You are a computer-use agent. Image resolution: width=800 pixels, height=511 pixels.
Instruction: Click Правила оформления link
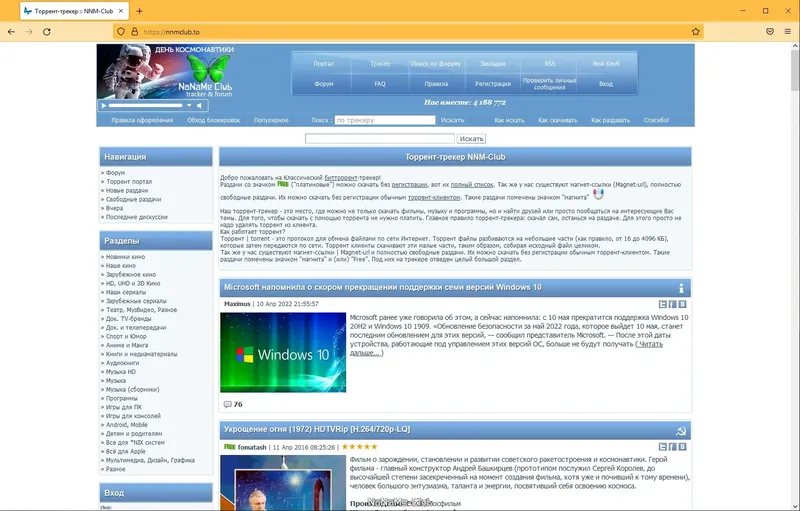pos(142,120)
